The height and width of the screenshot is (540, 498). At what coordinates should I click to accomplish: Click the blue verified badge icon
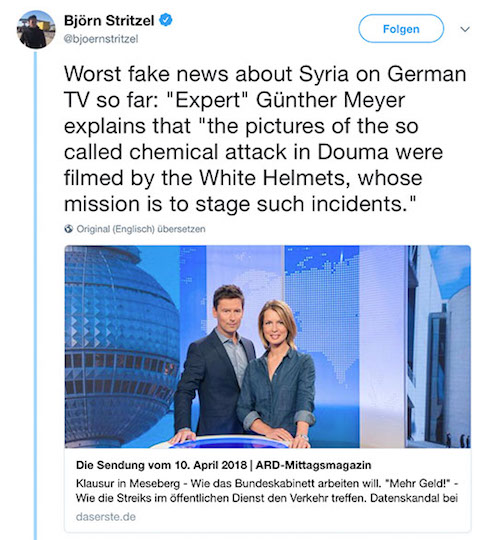click(x=166, y=20)
